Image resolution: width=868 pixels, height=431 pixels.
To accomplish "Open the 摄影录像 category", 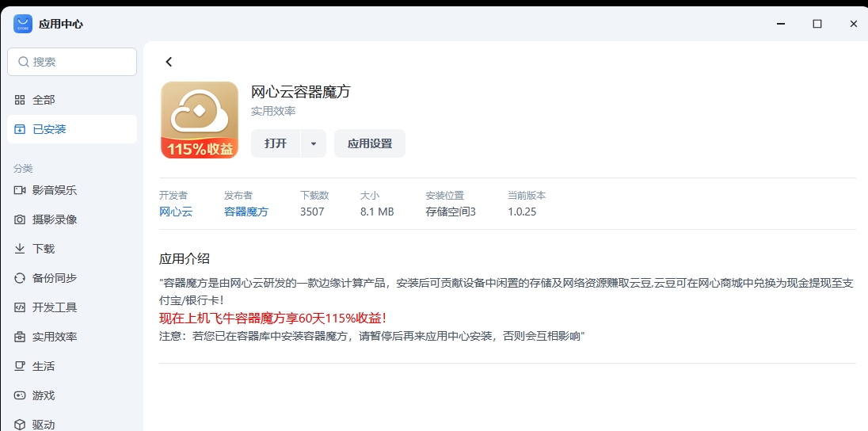I will 72,219.
